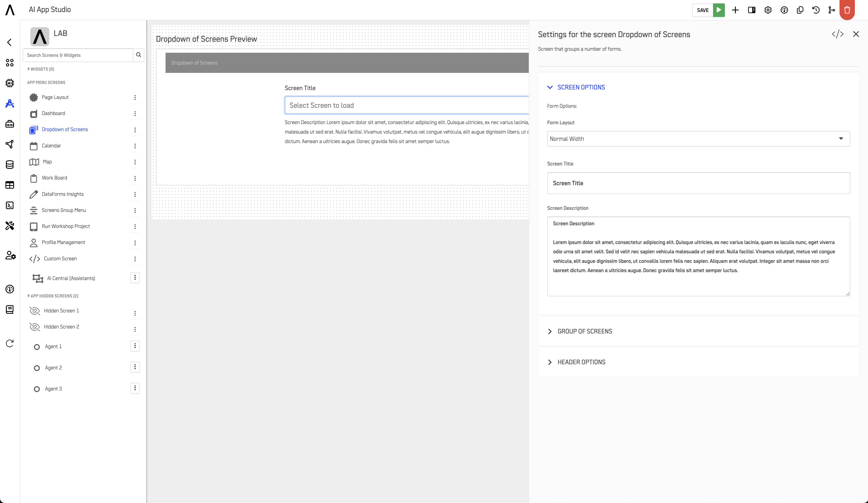Image resolution: width=868 pixels, height=503 pixels.
Task: Expand the WIDGETS (0) section
Action: coord(41,69)
